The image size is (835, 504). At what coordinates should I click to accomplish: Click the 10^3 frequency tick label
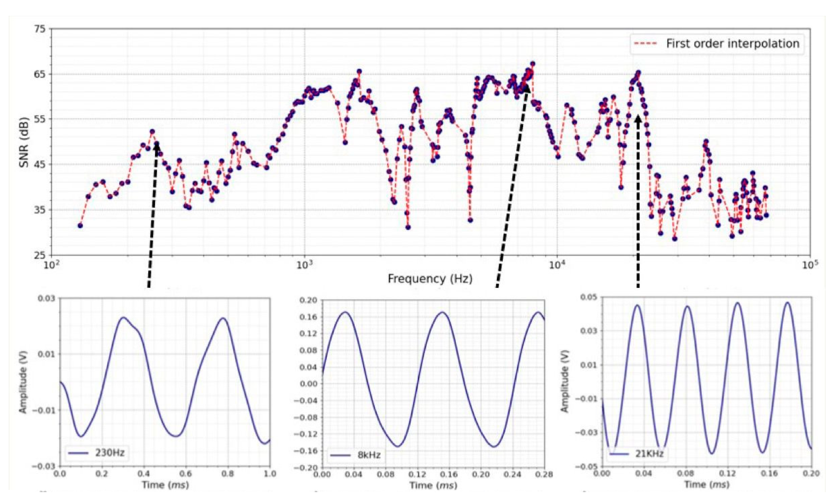[x=304, y=264]
